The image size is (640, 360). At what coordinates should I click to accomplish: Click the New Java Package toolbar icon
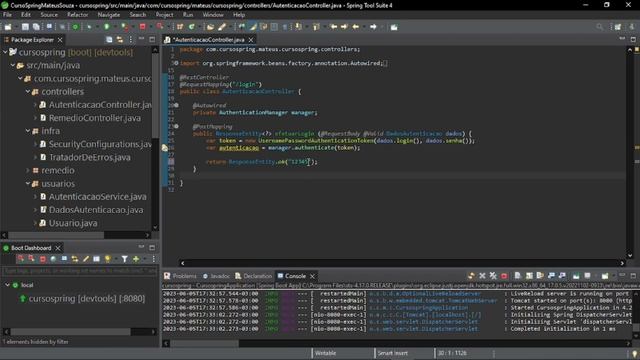[x=180, y=27]
